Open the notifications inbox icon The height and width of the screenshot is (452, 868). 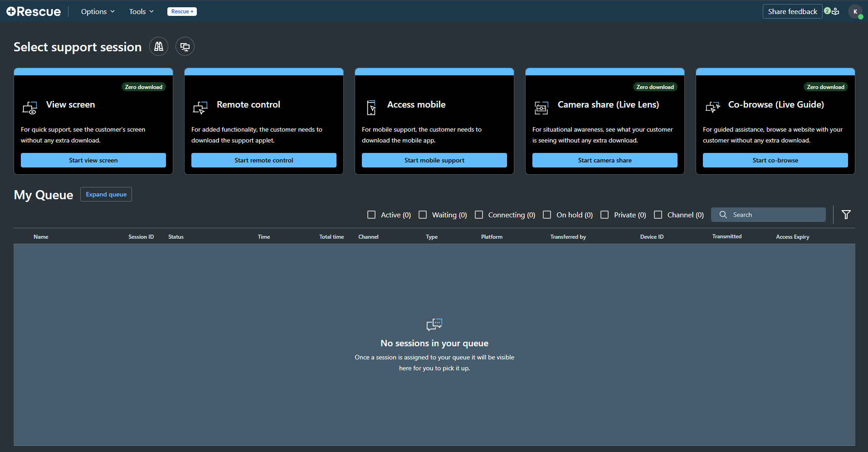[835, 11]
